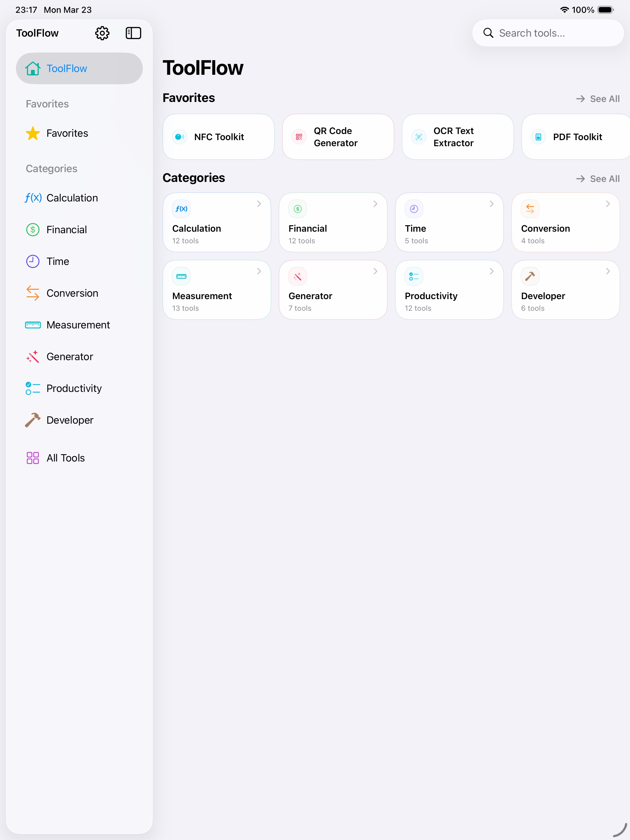Image resolution: width=630 pixels, height=840 pixels.
Task: Click the Financial card dollar icon
Action: pyautogui.click(x=298, y=209)
